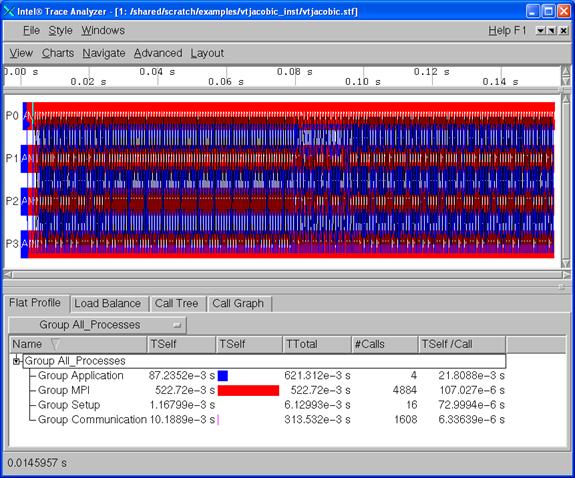Switch to the Load Balance tab

(108, 304)
